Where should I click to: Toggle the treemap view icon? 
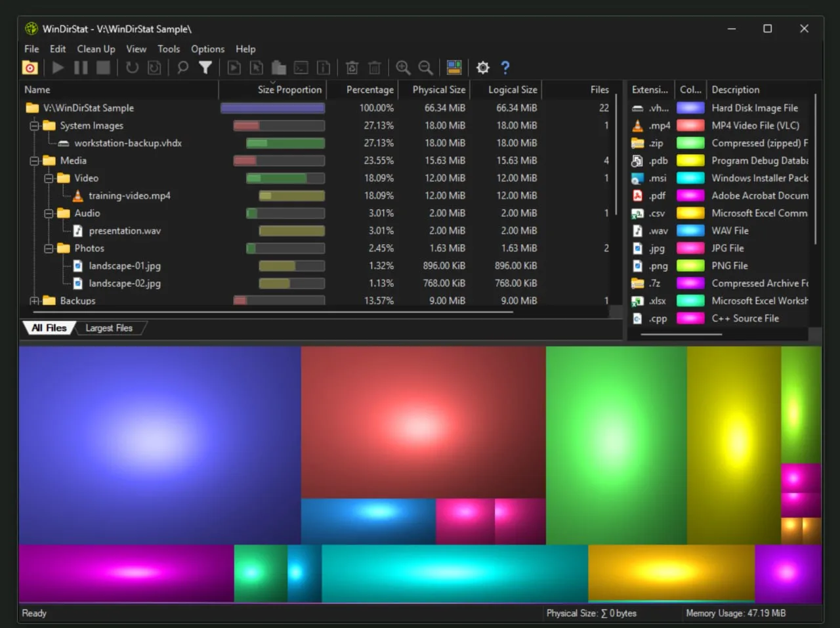pos(454,68)
